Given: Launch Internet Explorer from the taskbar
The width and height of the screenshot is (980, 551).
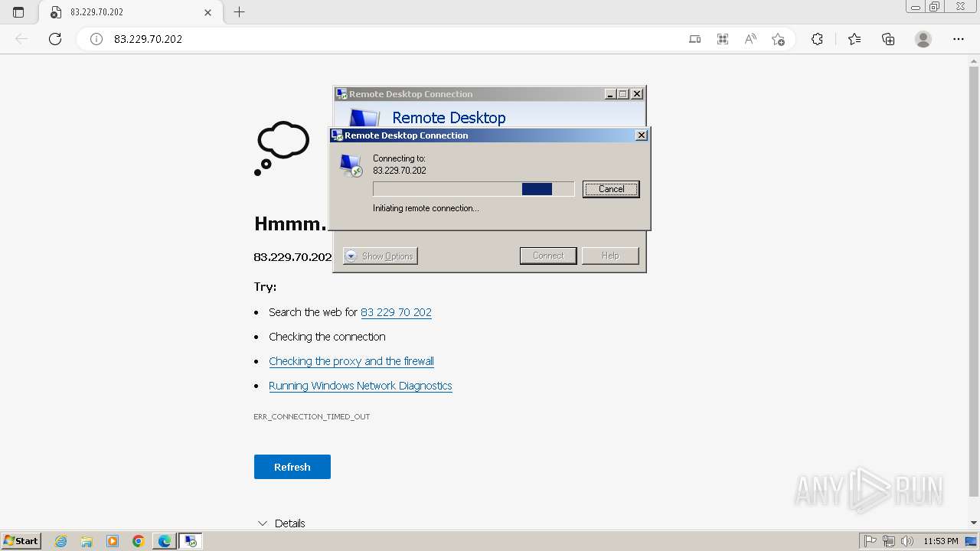Looking at the screenshot, I should click(61, 541).
